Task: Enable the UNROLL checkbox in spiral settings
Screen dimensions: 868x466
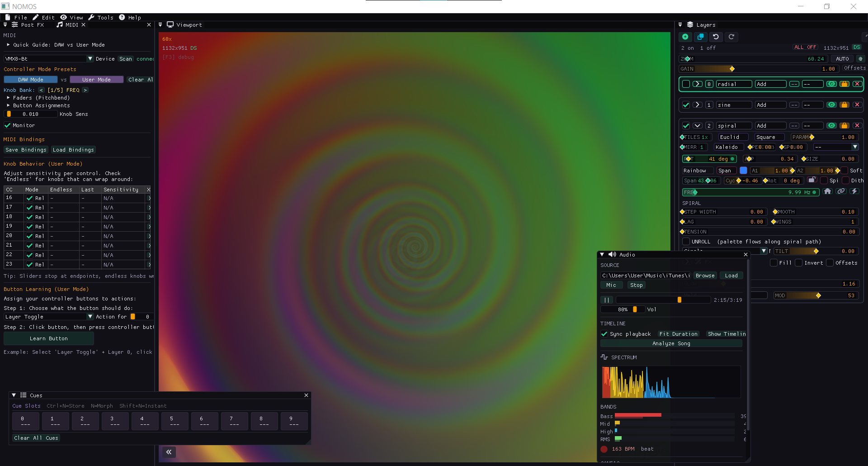Action: [x=687, y=241]
